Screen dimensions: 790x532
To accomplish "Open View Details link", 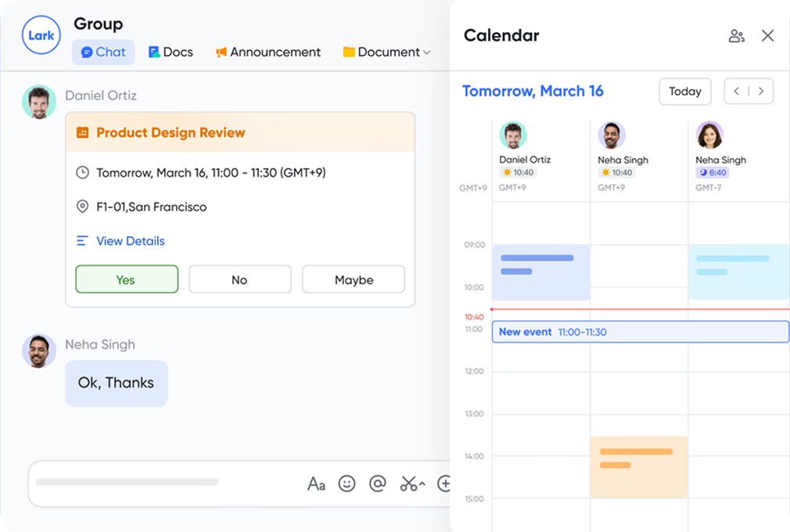I will (130, 241).
